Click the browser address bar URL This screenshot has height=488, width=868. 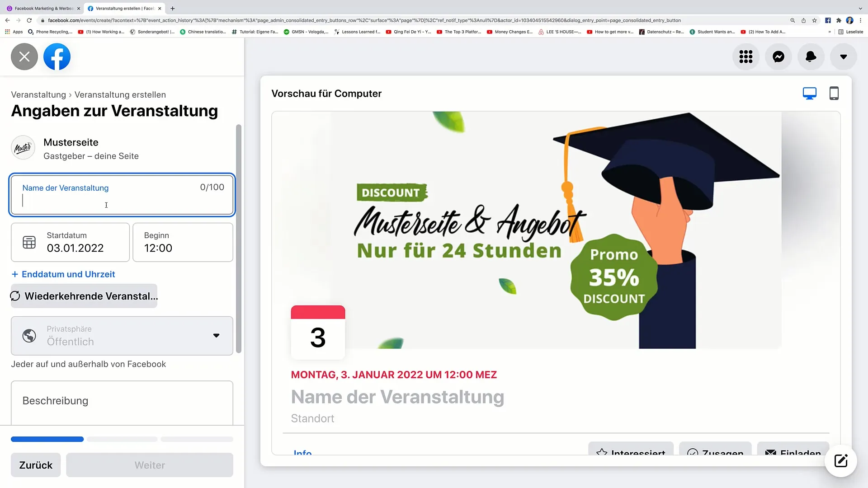point(364,20)
